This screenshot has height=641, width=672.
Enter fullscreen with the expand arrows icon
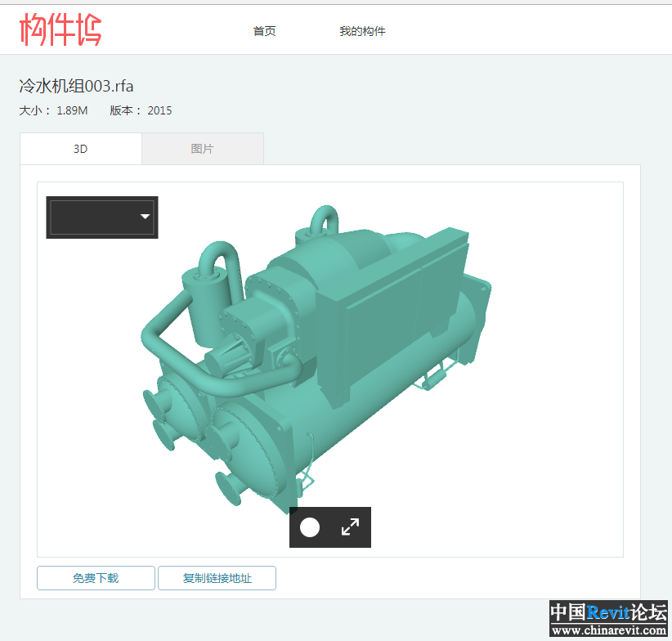[x=350, y=527]
